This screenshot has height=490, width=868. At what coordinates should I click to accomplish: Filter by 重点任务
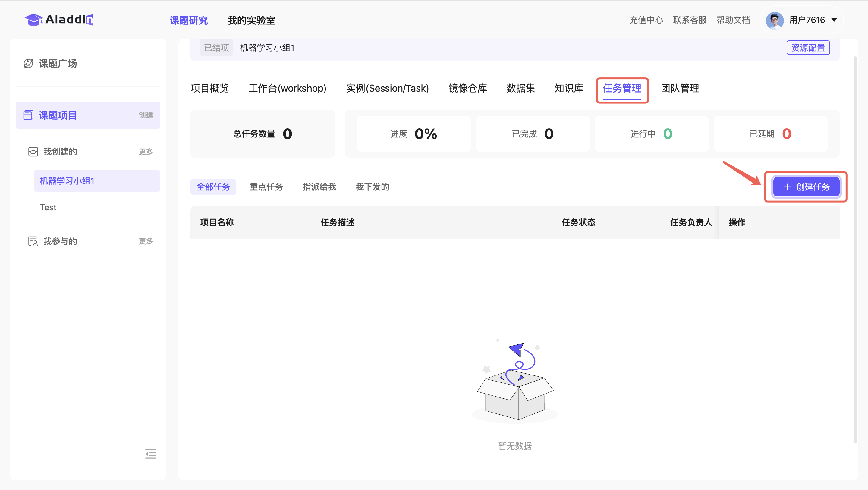pyautogui.click(x=266, y=187)
